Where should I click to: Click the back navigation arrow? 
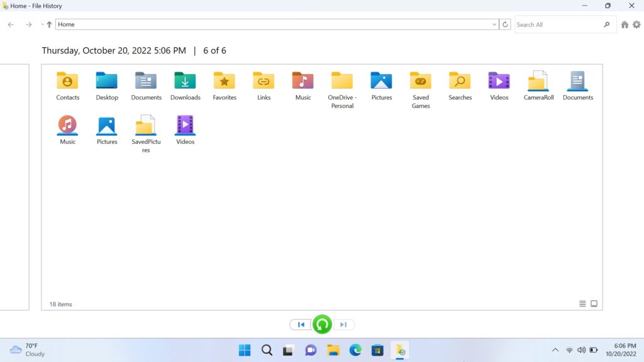tap(10, 24)
